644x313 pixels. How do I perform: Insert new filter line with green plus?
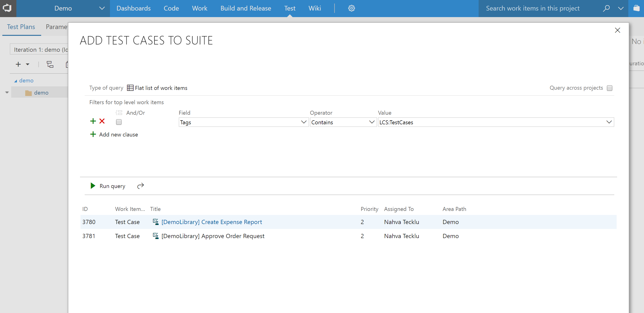93,121
